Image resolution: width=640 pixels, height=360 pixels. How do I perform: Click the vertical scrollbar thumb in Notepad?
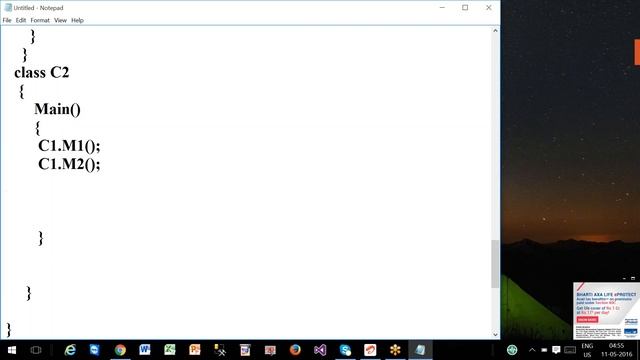495,264
